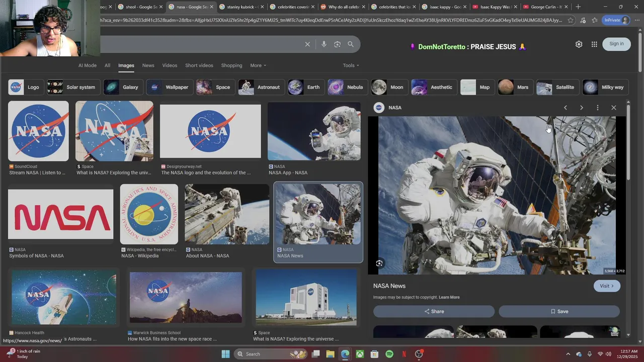Expand the Tools dropdown
The width and height of the screenshot is (644, 362).
[351, 65]
